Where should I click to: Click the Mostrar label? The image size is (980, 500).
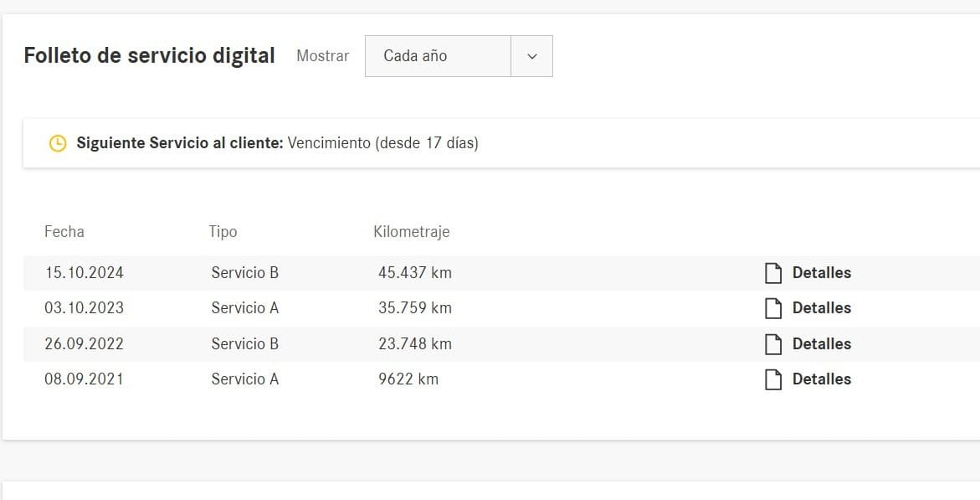tap(322, 56)
